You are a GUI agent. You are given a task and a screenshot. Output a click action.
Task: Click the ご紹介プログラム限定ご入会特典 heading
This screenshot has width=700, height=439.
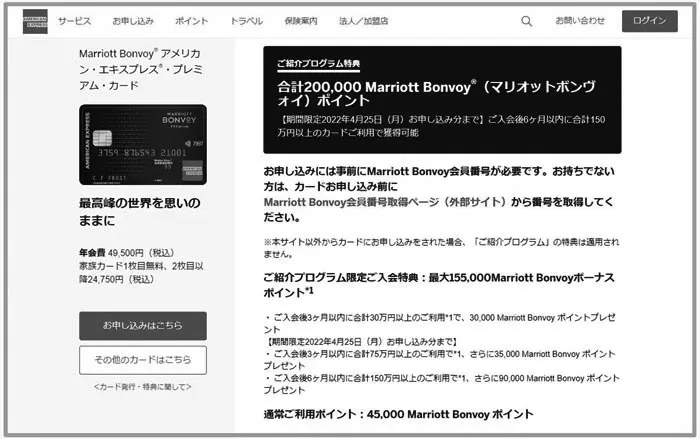[x=439, y=285]
